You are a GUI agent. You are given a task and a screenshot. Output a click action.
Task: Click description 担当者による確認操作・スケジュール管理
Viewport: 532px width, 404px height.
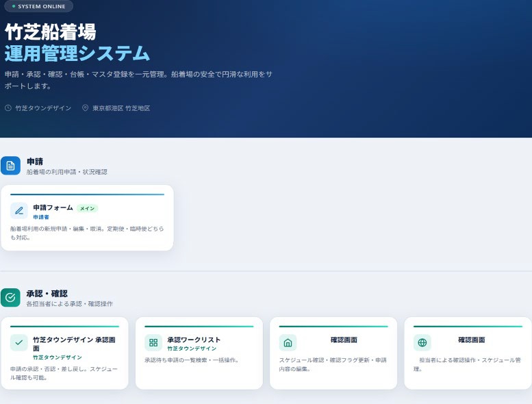tap(467, 364)
